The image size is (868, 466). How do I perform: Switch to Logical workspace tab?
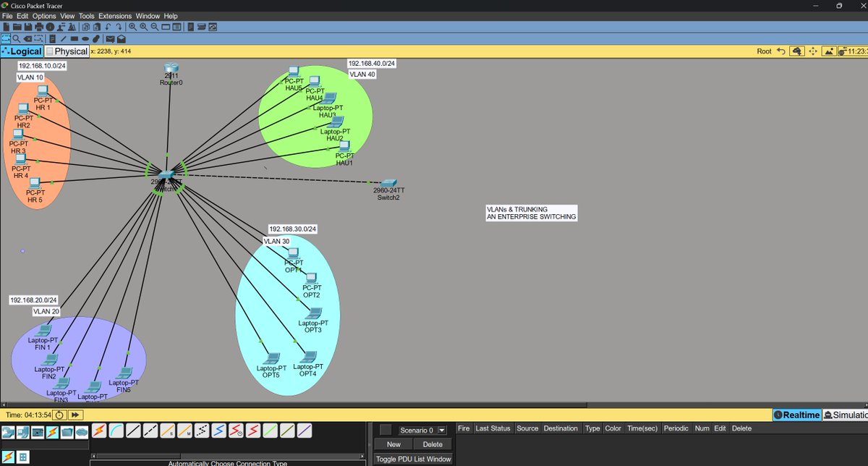pos(22,51)
